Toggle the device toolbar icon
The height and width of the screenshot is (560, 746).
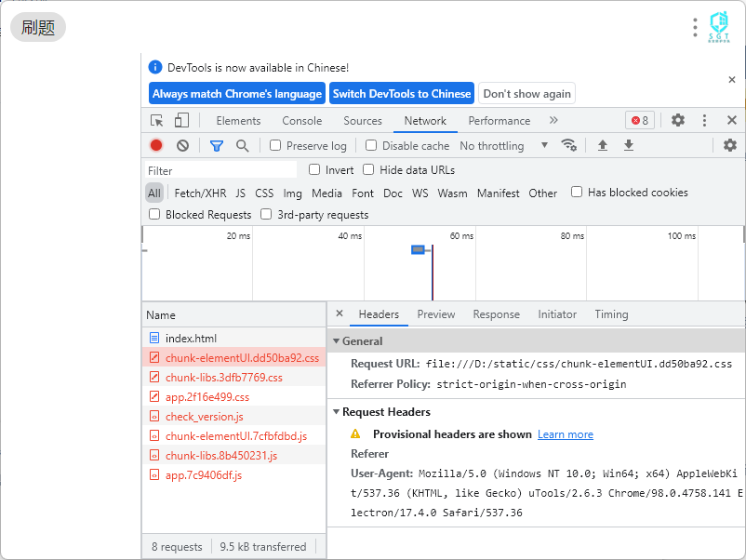click(x=181, y=120)
